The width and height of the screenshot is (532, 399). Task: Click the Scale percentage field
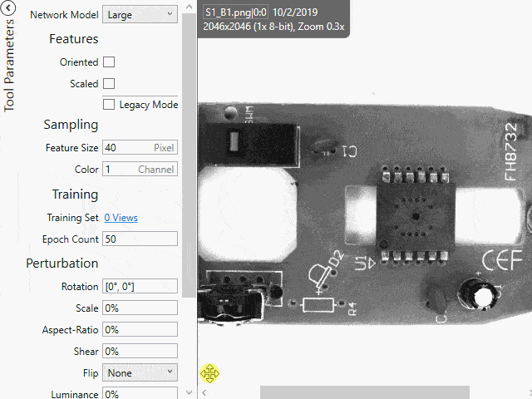140,308
